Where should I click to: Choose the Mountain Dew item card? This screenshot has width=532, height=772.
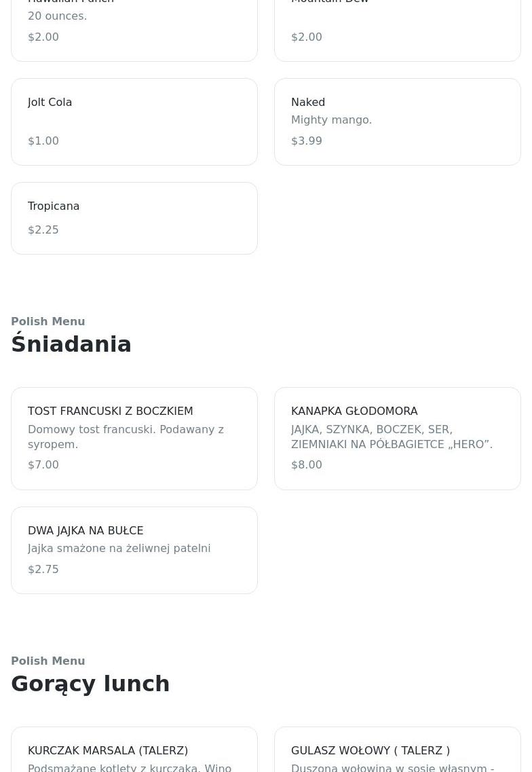pyautogui.click(x=397, y=27)
